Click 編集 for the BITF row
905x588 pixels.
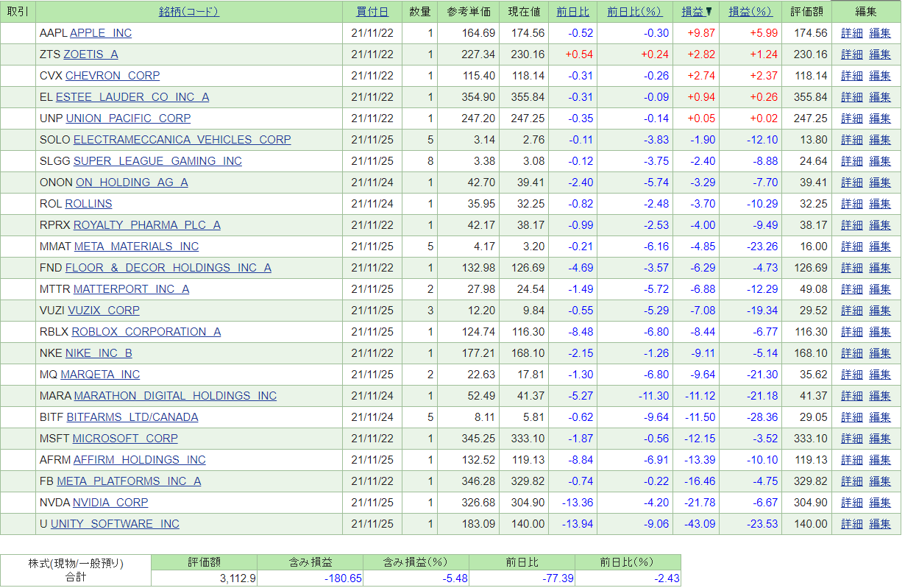880,417
